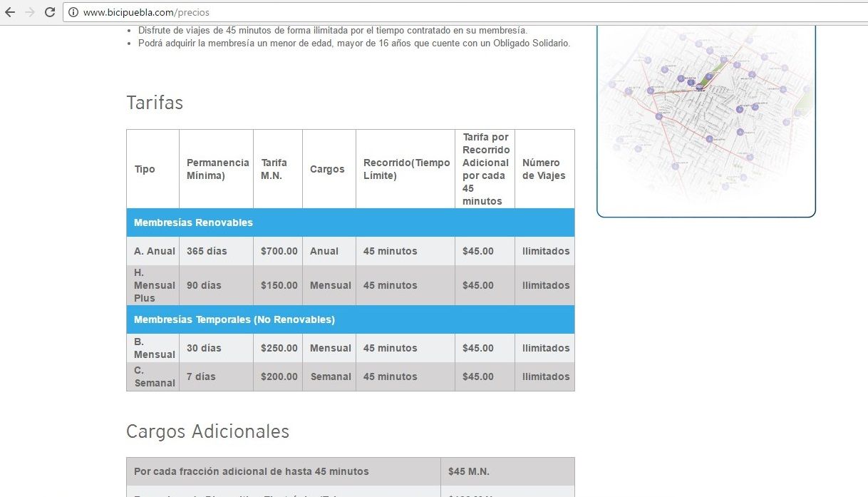Click the A. Anual membership row

tap(351, 251)
